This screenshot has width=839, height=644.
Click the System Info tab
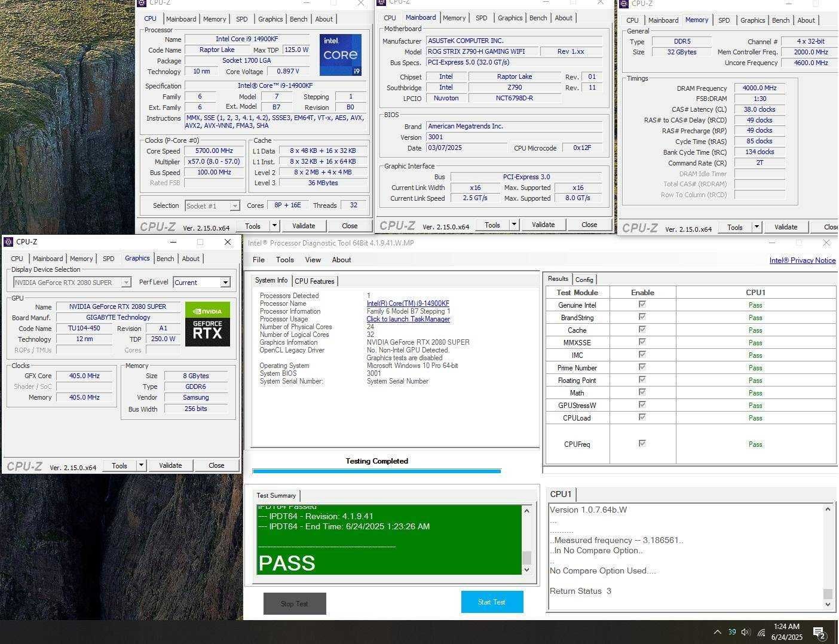click(271, 281)
